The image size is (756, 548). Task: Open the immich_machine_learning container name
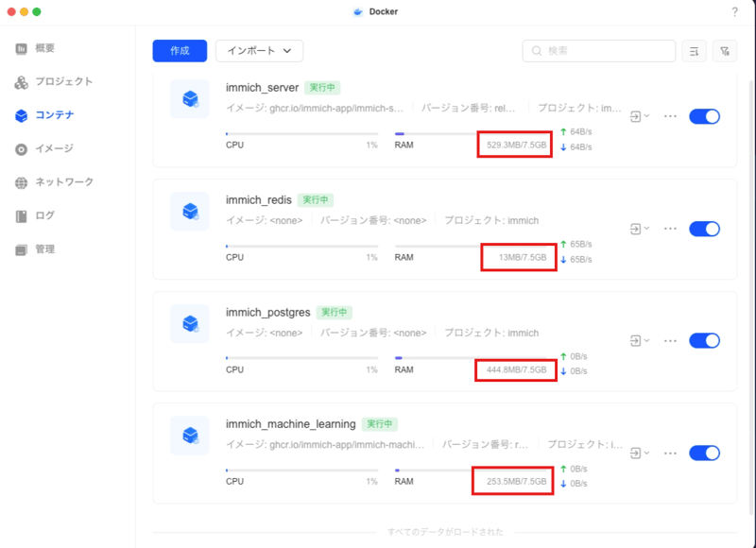pos(291,424)
